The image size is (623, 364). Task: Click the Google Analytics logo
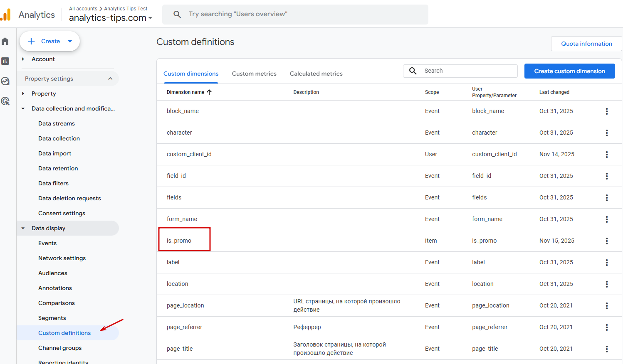[6, 15]
